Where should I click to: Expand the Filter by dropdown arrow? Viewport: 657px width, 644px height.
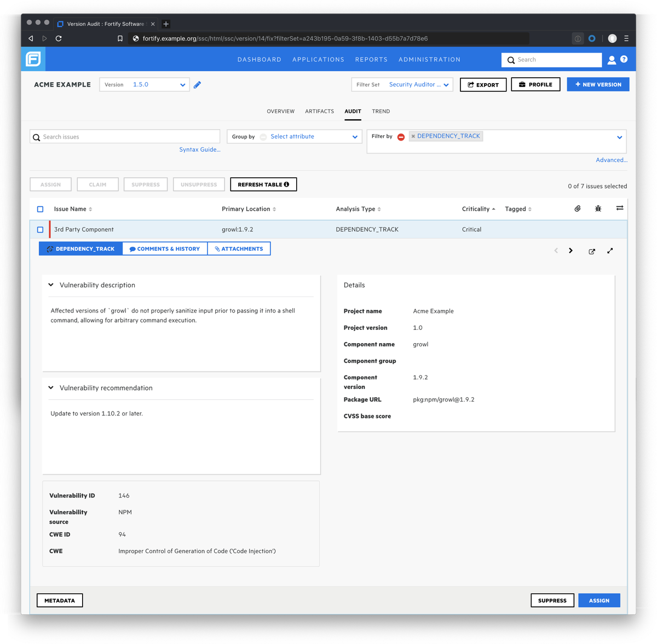click(x=619, y=137)
